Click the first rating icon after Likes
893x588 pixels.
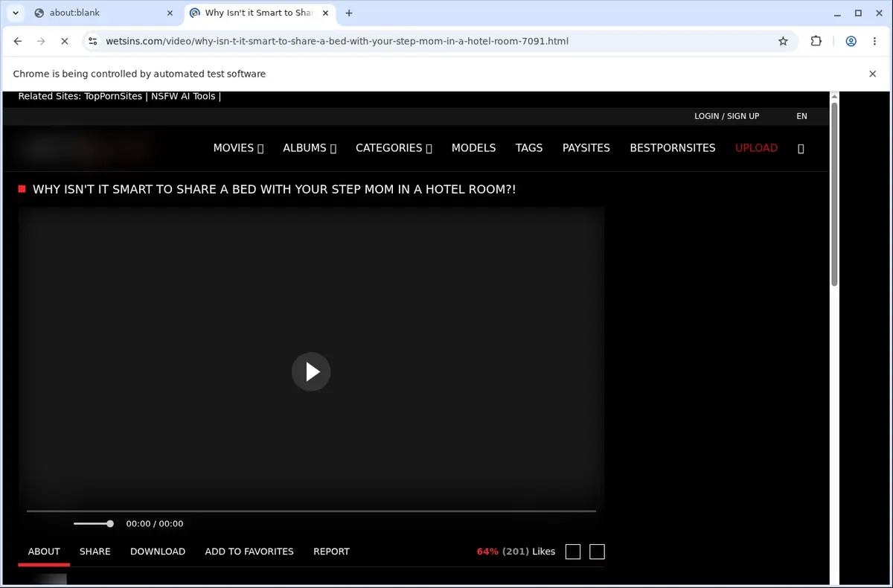(573, 552)
